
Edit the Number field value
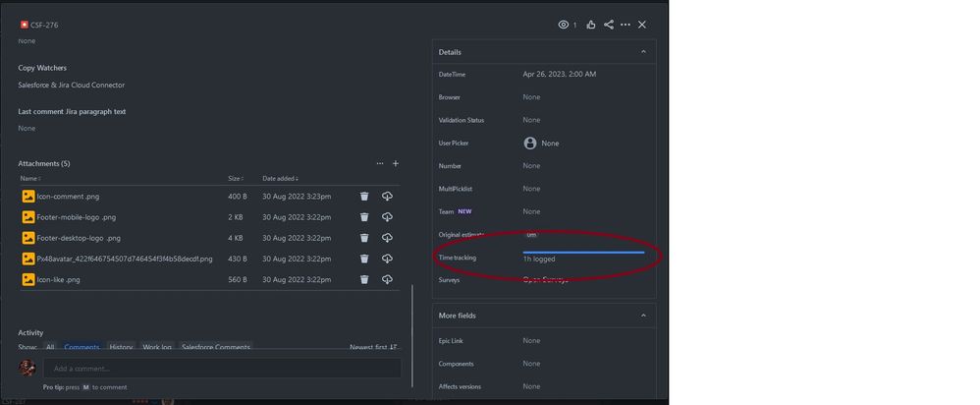531,166
